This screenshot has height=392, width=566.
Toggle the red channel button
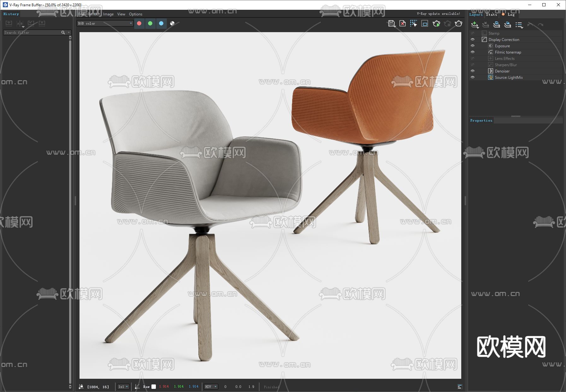click(139, 23)
